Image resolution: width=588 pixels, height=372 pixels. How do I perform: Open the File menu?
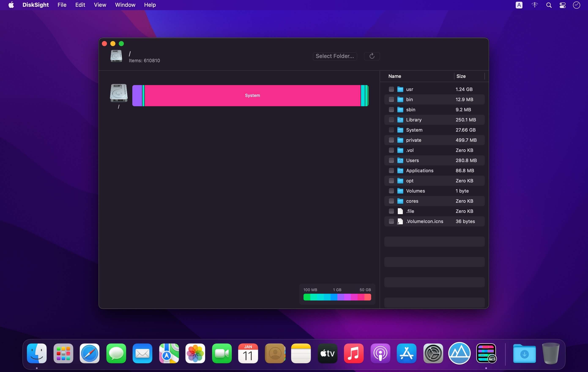pos(62,5)
